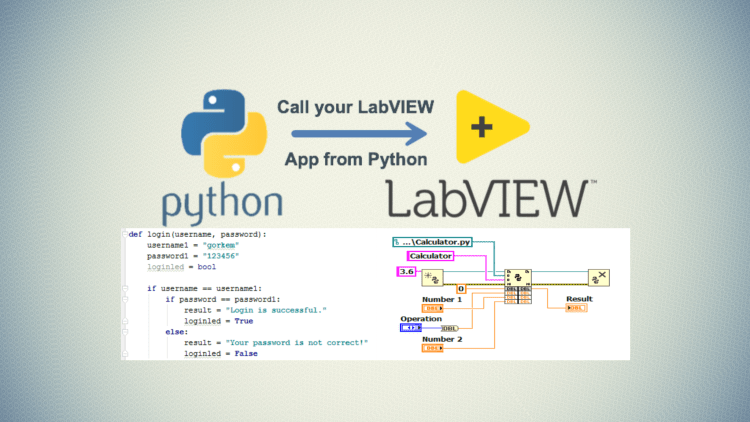The height and width of the screenshot is (422, 750).
Task: Collapse the 'if username == username1' fold marker
Action: [x=125, y=289]
